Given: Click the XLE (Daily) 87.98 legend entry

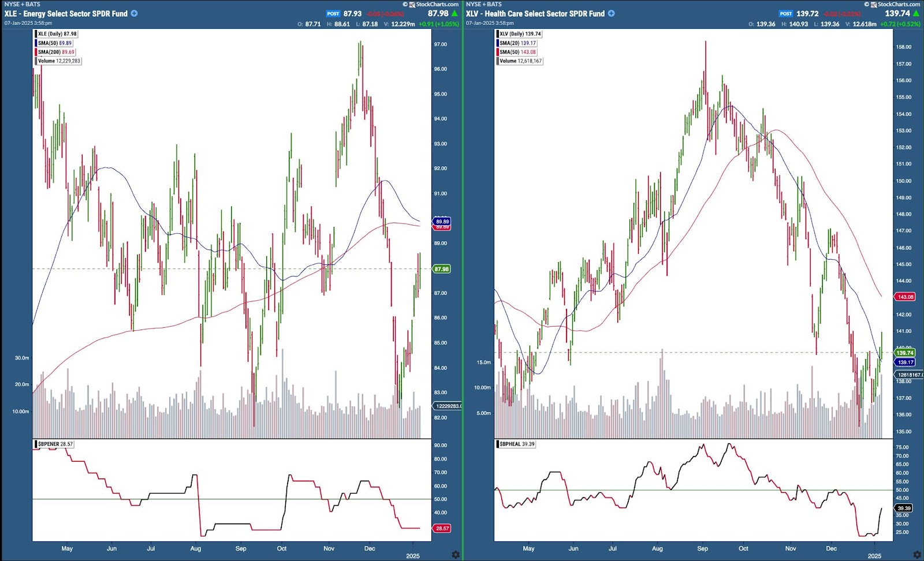Looking at the screenshot, I should pos(57,34).
